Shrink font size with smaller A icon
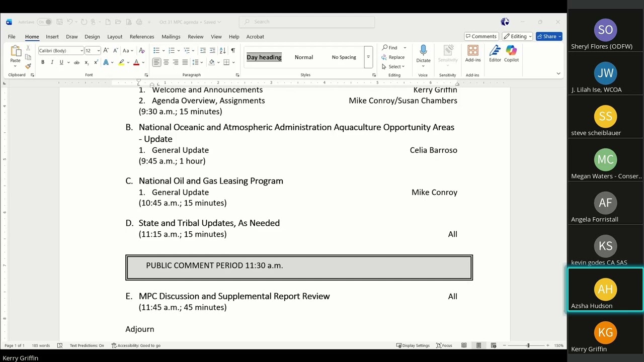Image resolution: width=644 pixels, height=362 pixels. pyautogui.click(x=116, y=50)
